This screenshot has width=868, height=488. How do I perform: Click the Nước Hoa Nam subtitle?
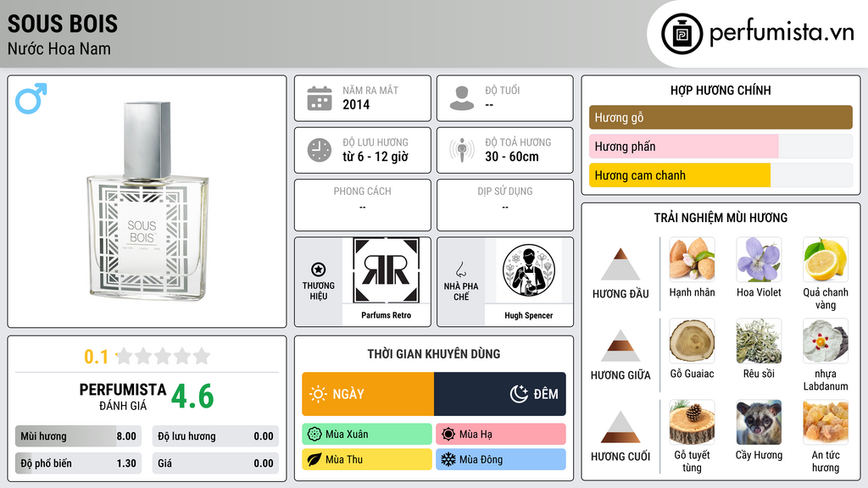[59, 48]
